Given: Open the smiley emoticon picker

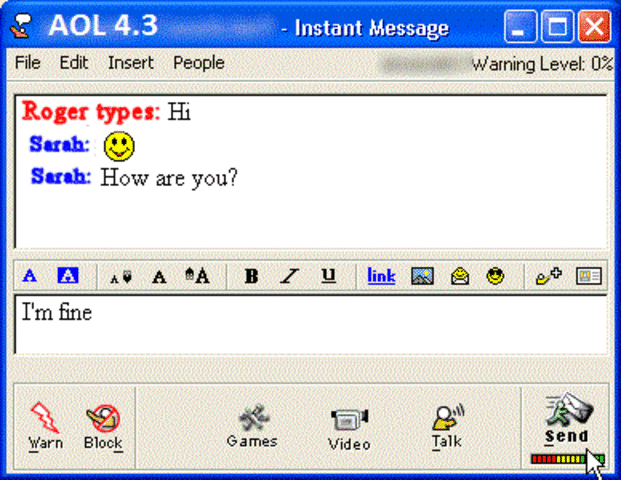Looking at the screenshot, I should [495, 276].
